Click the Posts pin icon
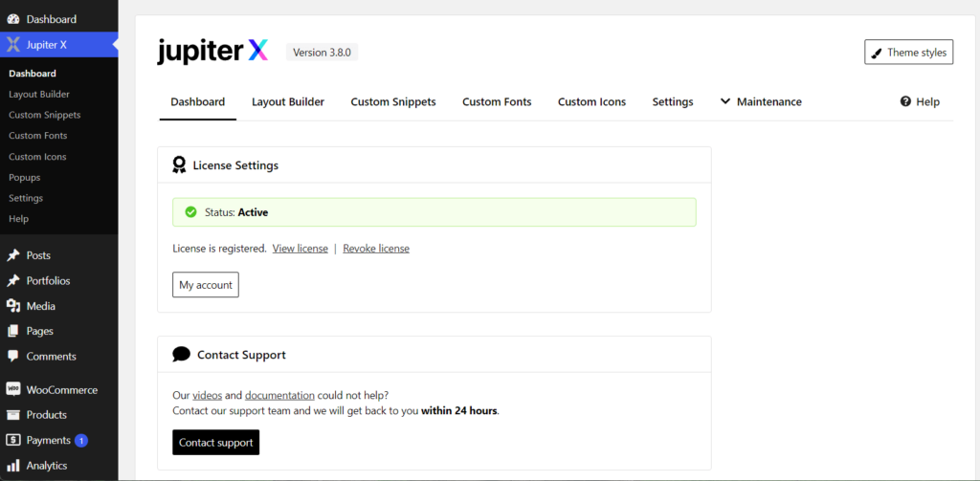The image size is (980, 481). tap(13, 255)
